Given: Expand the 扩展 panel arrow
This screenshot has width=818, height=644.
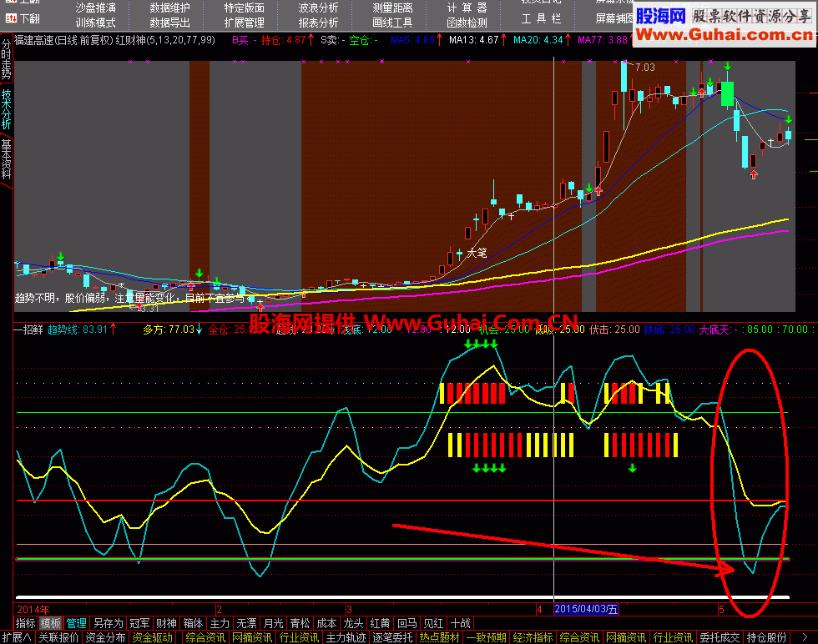Looking at the screenshot, I should point(17,637).
